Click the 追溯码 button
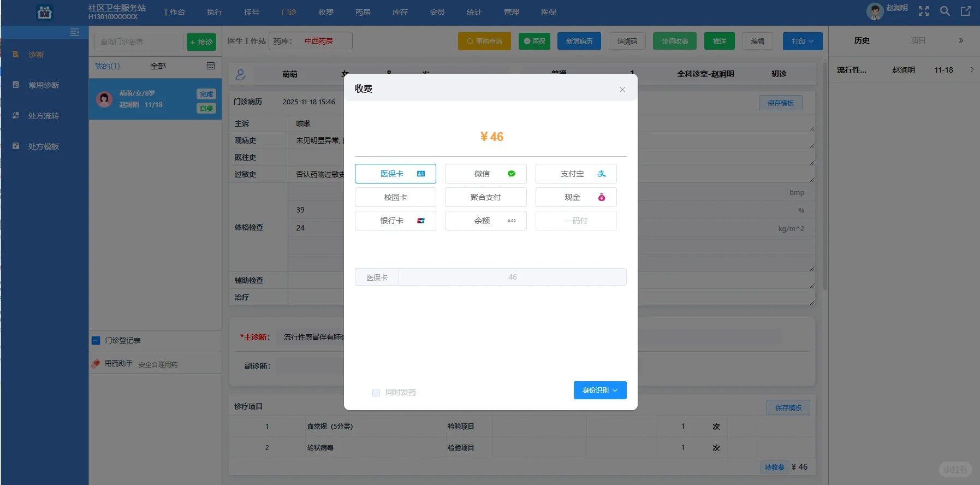Screen dimensions: 980x485 (x=627, y=42)
